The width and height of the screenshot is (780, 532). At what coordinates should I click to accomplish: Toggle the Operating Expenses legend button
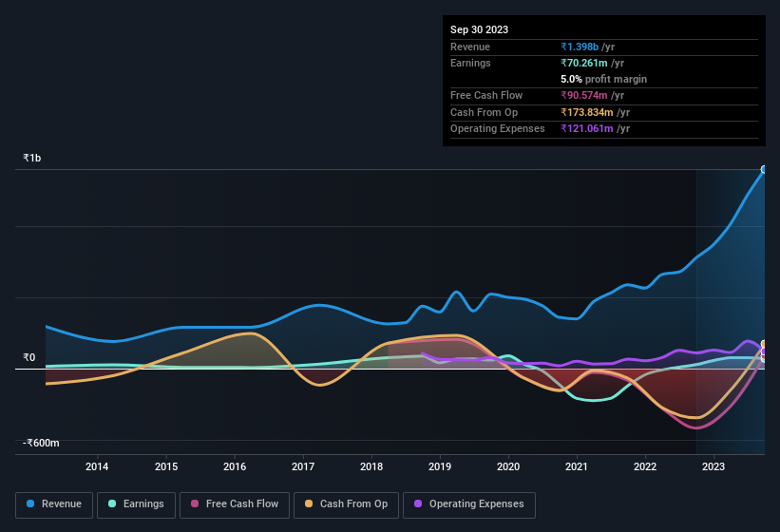click(468, 504)
